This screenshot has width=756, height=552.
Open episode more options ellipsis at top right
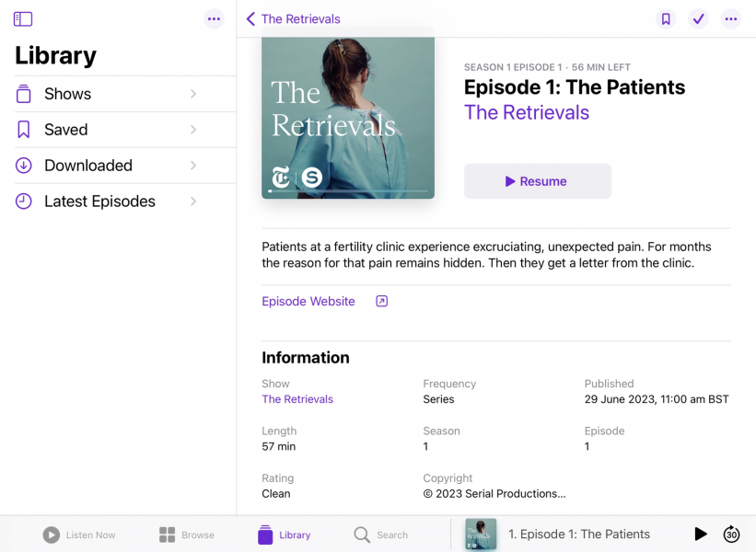click(731, 19)
